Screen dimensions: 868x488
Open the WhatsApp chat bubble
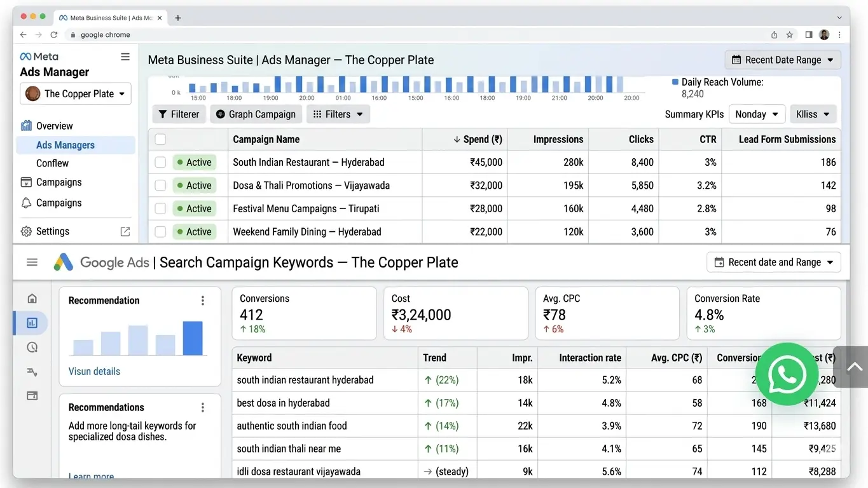[787, 374]
